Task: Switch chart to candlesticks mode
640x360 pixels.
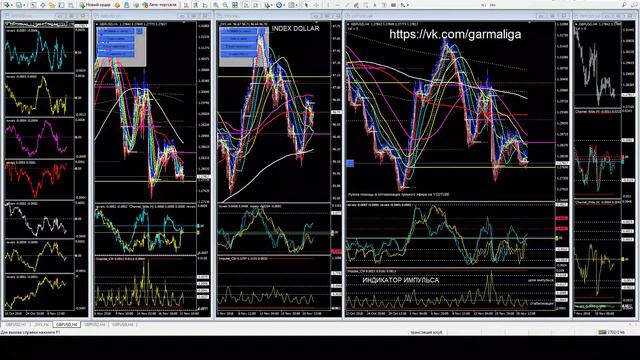Action: 196,5
